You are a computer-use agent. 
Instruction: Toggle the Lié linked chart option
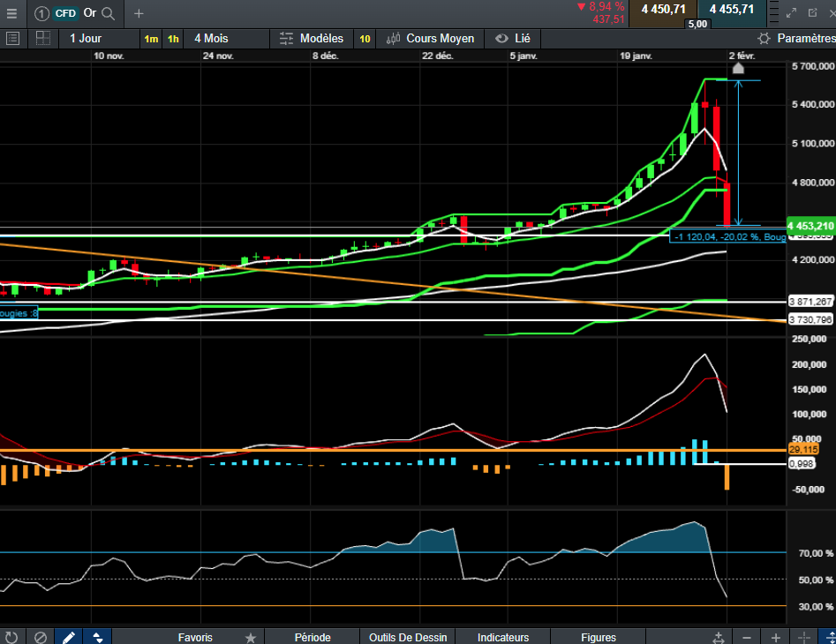click(513, 39)
